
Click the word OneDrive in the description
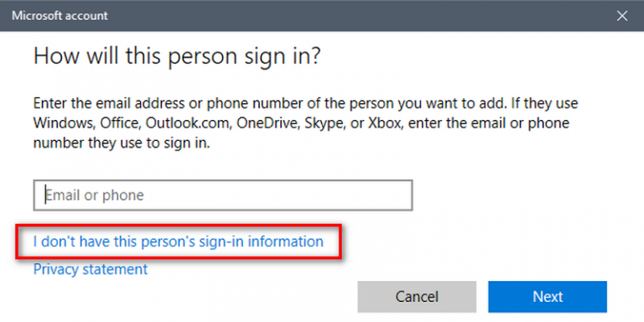tap(269, 123)
